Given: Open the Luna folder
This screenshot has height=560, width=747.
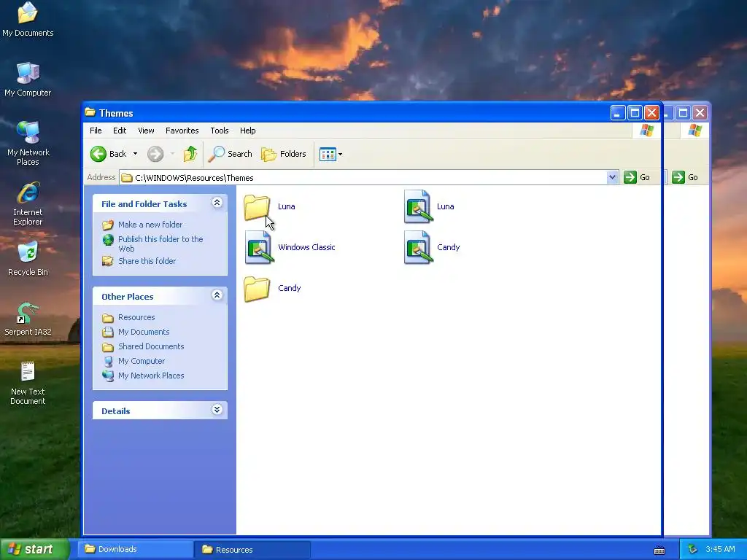Looking at the screenshot, I should [269, 206].
